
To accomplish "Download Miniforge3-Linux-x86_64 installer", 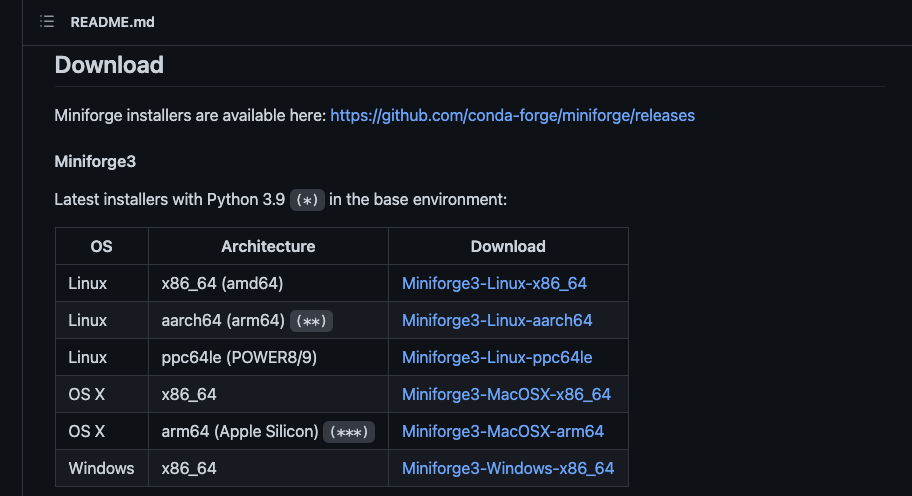I will tap(494, 283).
